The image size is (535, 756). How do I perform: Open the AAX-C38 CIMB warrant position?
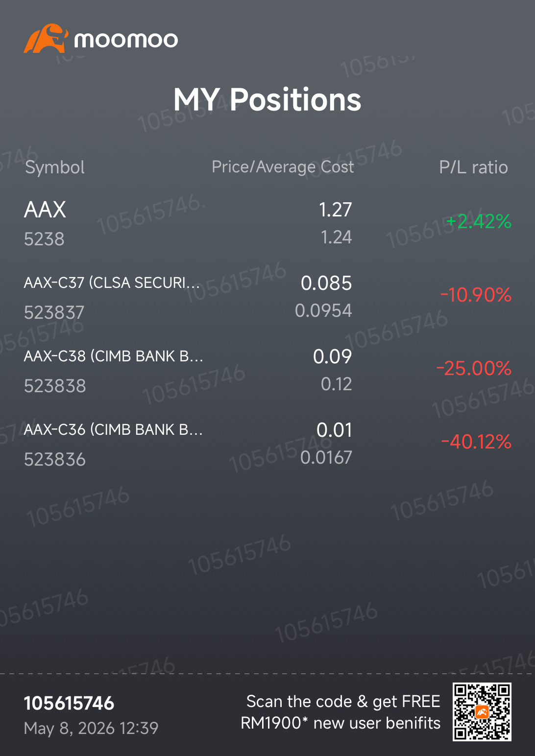pyautogui.click(x=267, y=370)
